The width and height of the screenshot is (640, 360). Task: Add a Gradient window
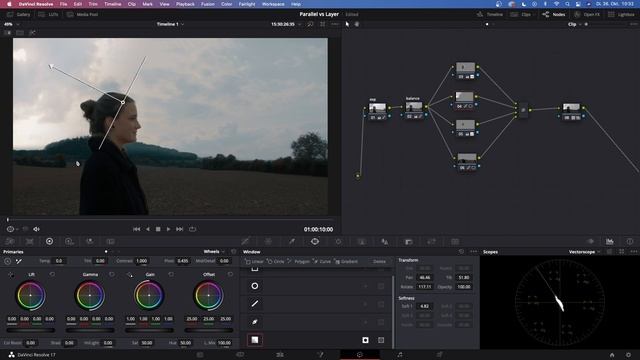pyautogui.click(x=347, y=261)
